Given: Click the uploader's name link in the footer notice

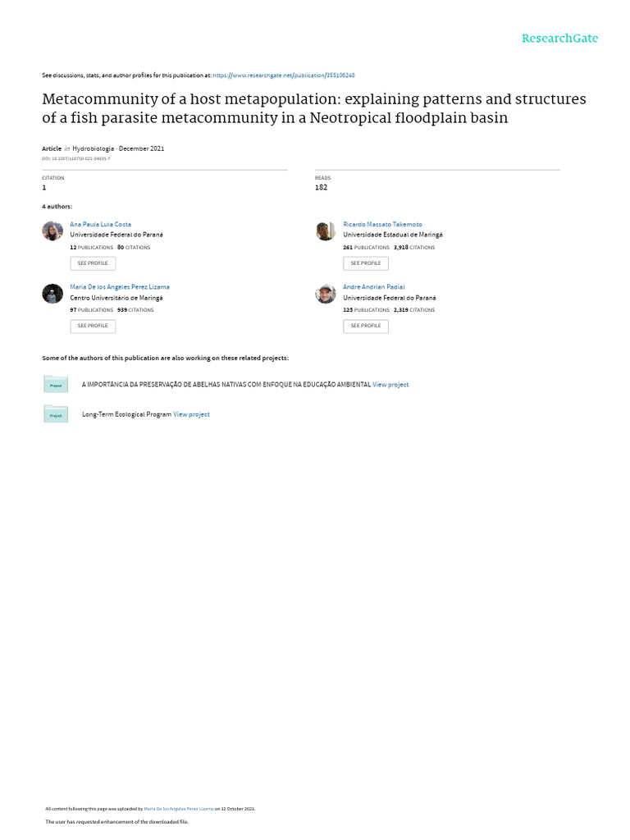Looking at the screenshot, I should 178,809.
